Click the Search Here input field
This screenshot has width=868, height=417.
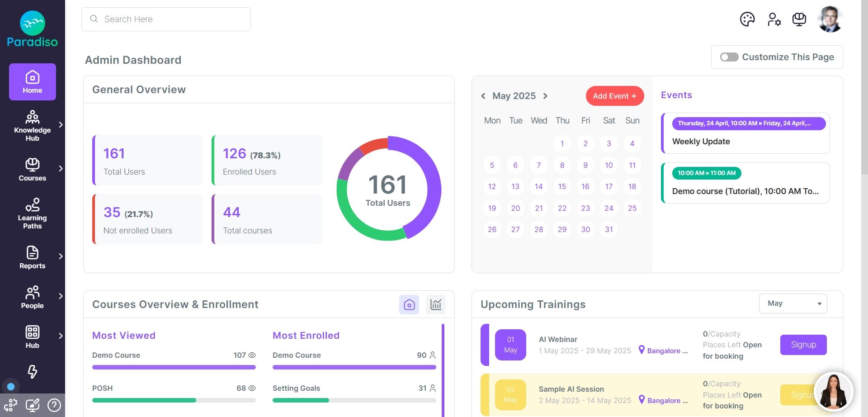(x=166, y=19)
